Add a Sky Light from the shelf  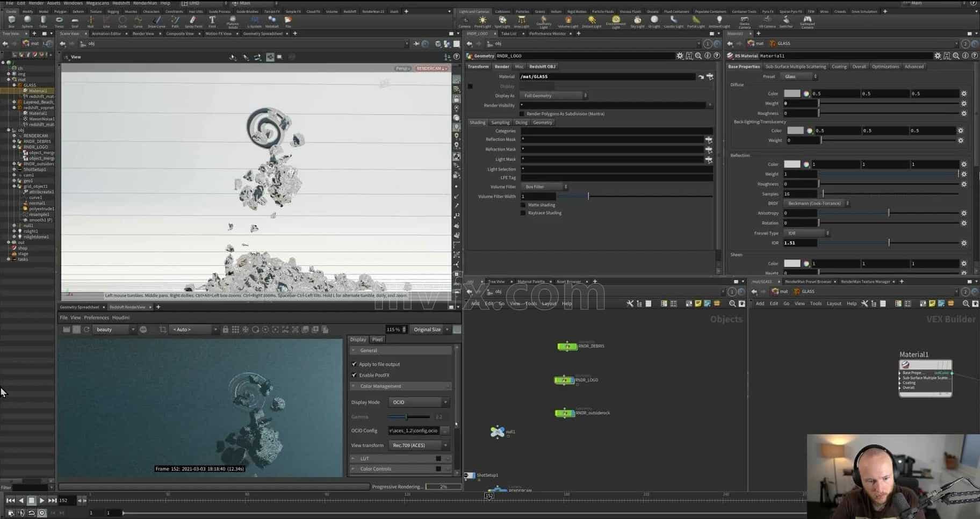(x=637, y=22)
